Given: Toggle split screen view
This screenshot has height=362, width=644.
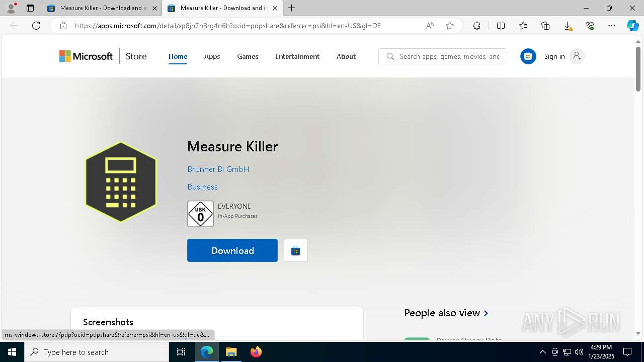Looking at the screenshot, I should click(501, 26).
